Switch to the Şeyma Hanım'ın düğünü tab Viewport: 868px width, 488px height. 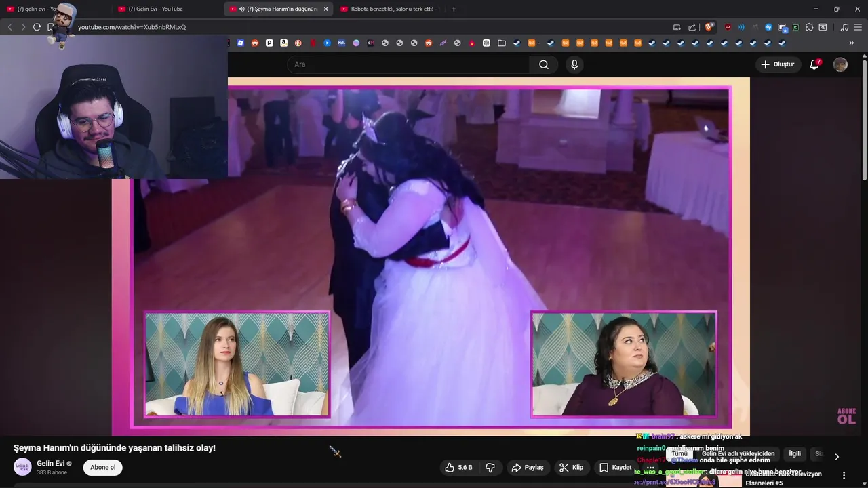click(x=277, y=9)
